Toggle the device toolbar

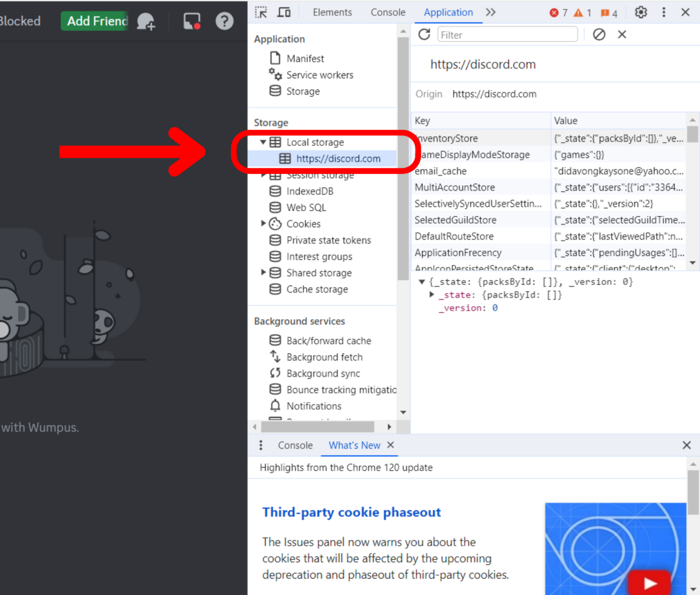click(283, 12)
